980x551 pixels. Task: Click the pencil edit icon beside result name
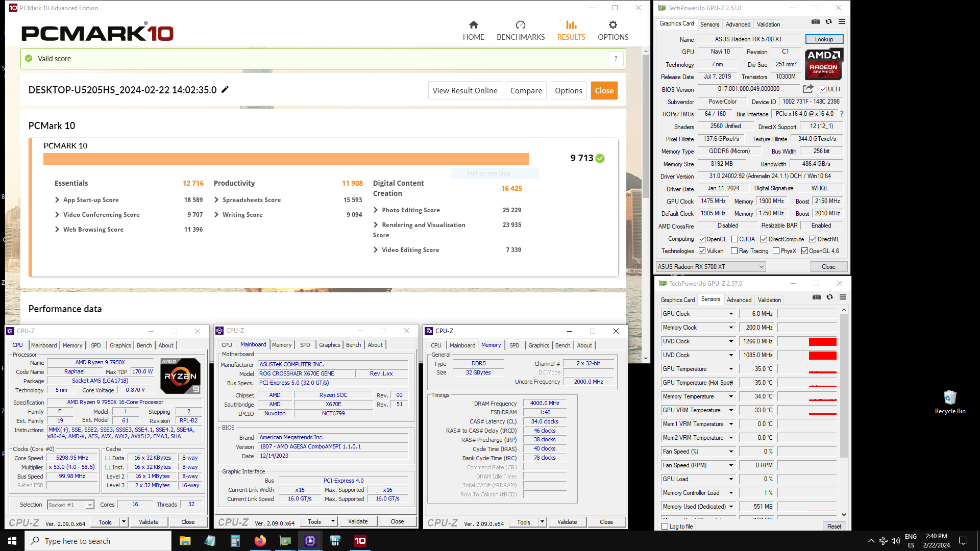(x=225, y=89)
